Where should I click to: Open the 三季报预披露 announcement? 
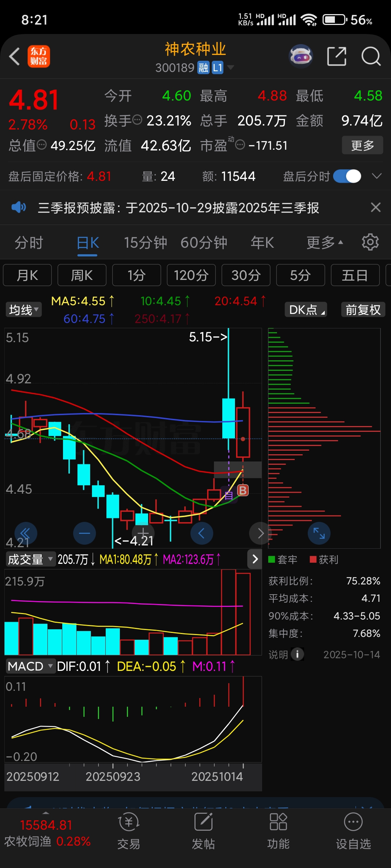pos(178,208)
